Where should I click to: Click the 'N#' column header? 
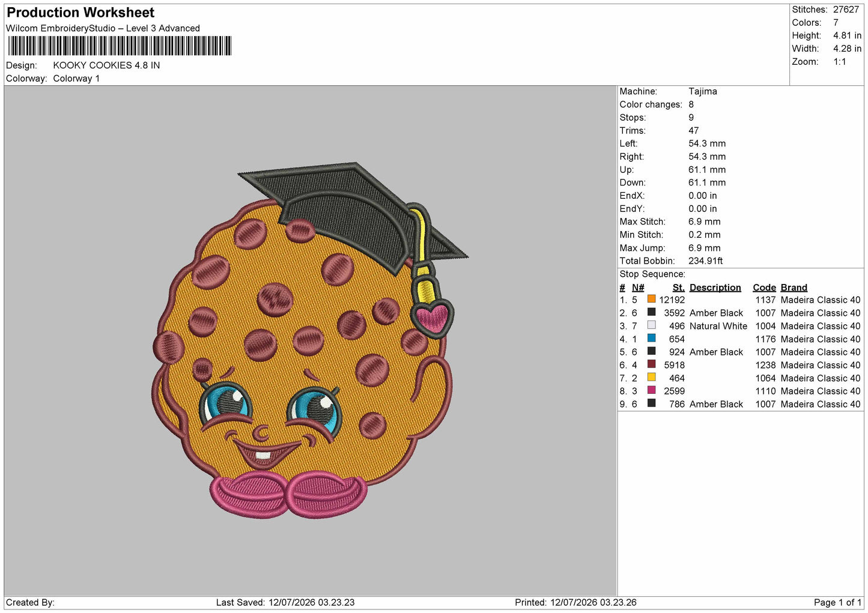[638, 288]
